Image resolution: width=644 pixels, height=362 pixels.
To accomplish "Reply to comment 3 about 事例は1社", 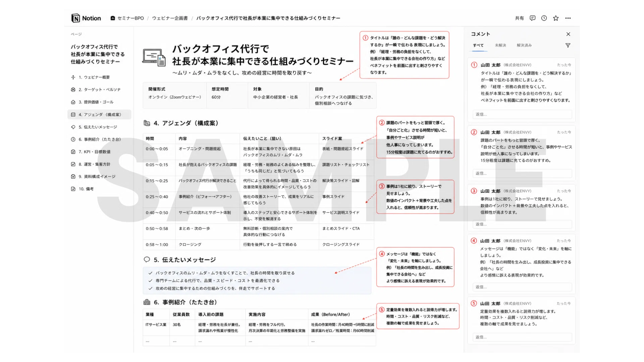I will coord(522,224).
